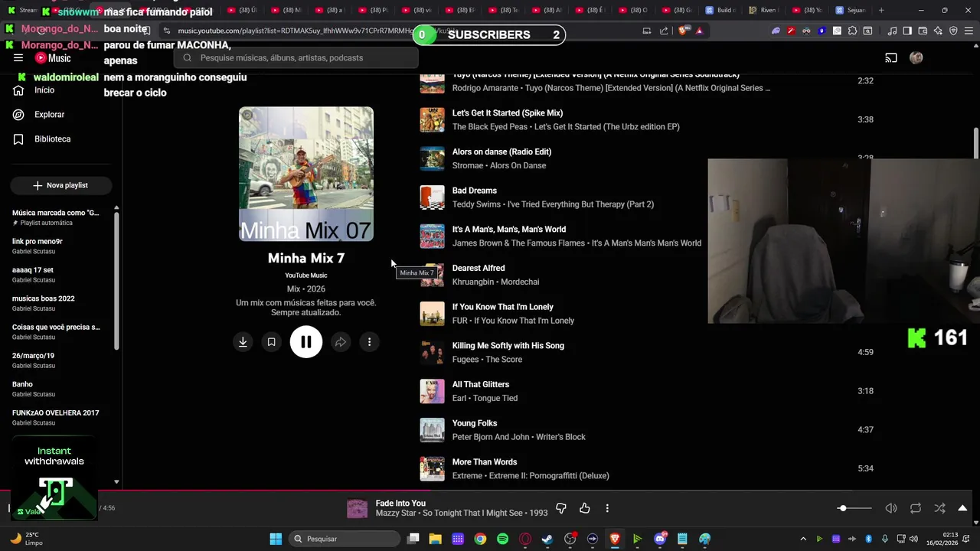Show hidden system tray icons
The image size is (980, 551).
click(x=803, y=539)
